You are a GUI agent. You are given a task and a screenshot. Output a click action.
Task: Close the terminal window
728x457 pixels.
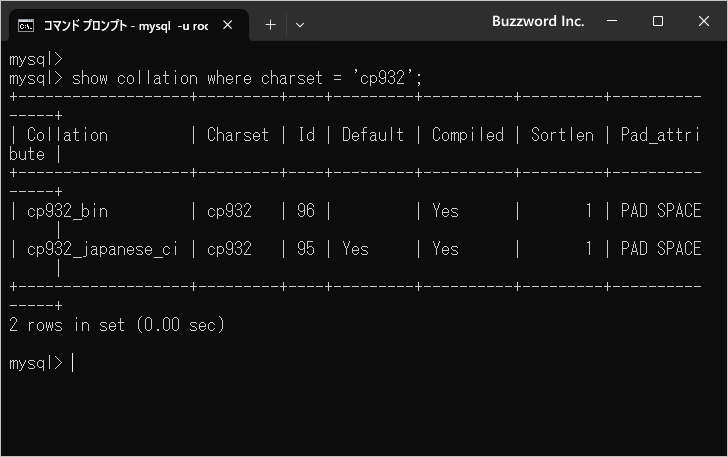tap(703, 22)
